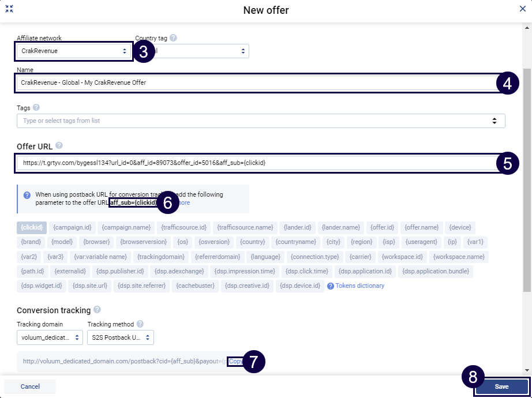Open the Tags selection list
532x398 pixels.
[x=261, y=121]
